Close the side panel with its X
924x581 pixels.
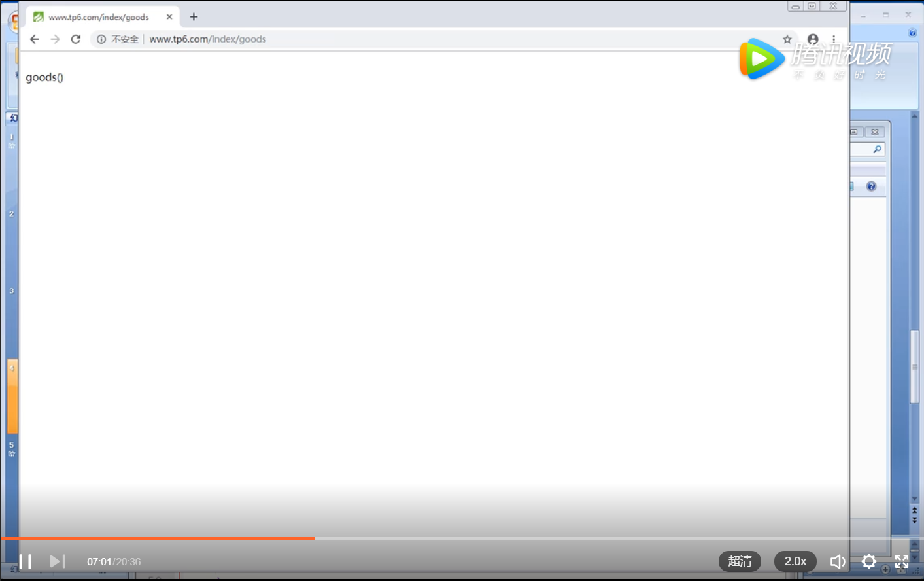pyautogui.click(x=875, y=132)
